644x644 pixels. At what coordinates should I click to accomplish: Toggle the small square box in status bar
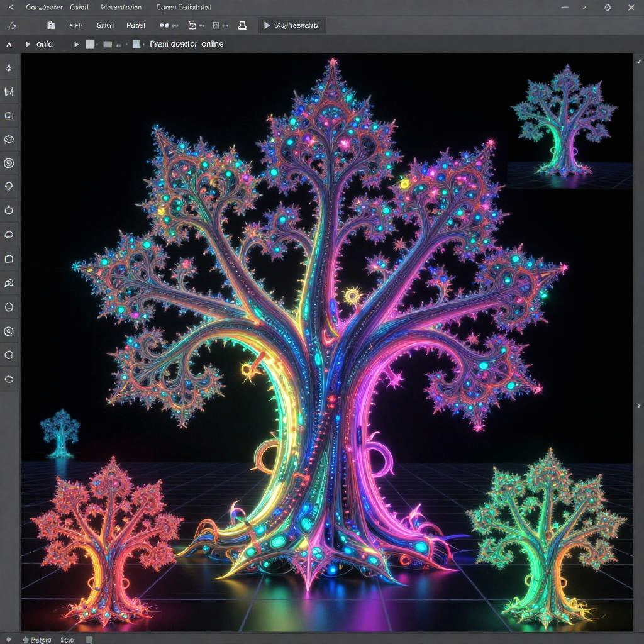[x=89, y=640]
